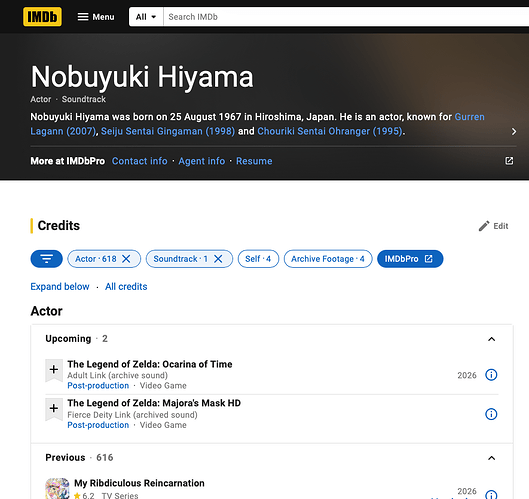The height and width of the screenshot is (499, 529).
Task: Click the 2026 year for Ocarina of Time
Action: point(467,375)
